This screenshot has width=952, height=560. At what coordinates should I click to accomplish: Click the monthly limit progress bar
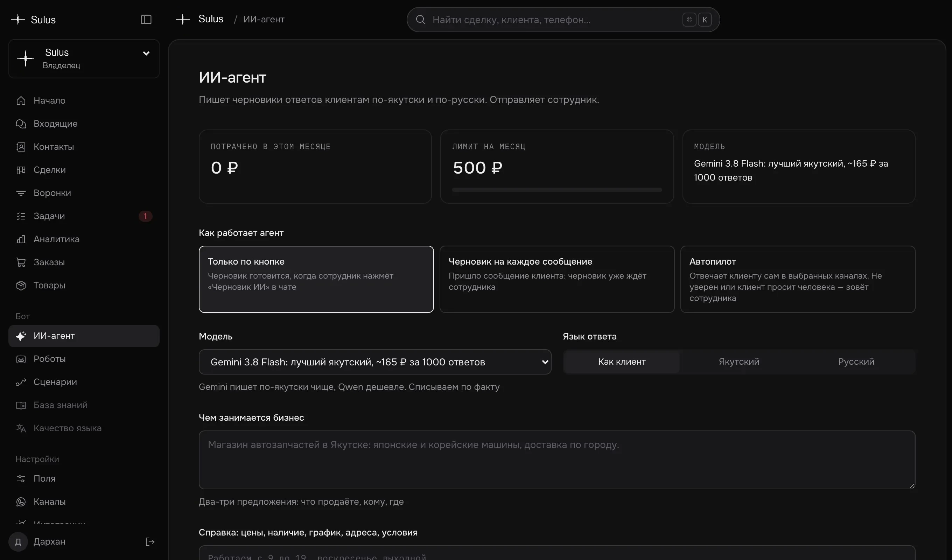click(x=557, y=190)
